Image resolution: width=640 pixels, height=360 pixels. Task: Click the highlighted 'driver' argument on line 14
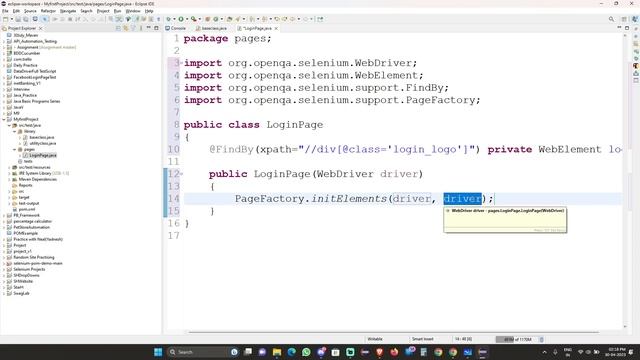pos(462,199)
